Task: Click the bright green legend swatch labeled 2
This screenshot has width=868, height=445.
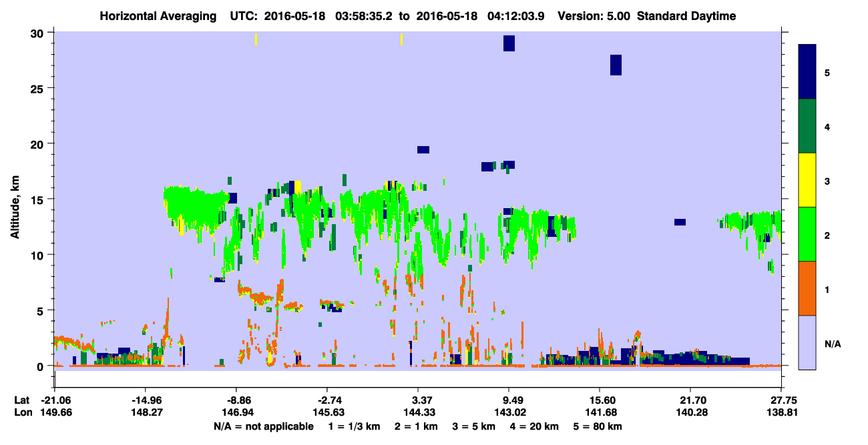Action: point(807,234)
